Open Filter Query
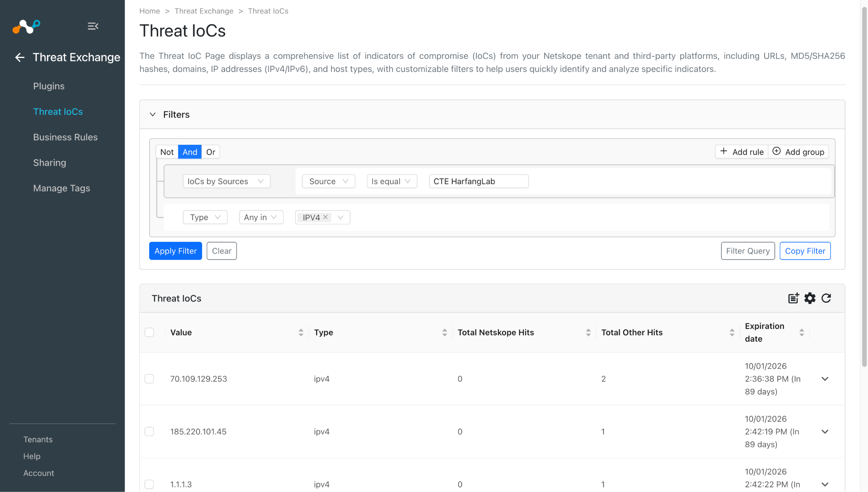 tap(748, 251)
